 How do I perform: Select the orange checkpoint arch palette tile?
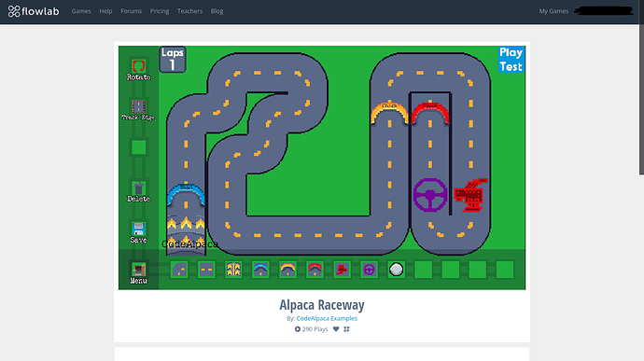[x=287, y=270]
